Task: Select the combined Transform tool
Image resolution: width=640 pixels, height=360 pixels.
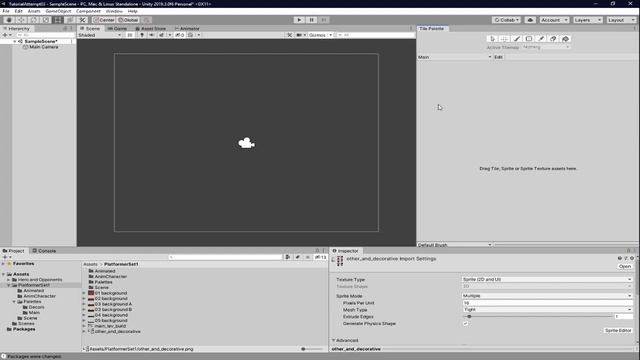Action: coord(70,20)
